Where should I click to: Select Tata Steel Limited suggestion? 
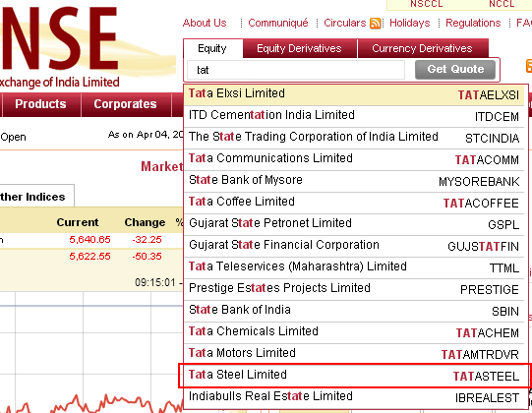coord(354,376)
